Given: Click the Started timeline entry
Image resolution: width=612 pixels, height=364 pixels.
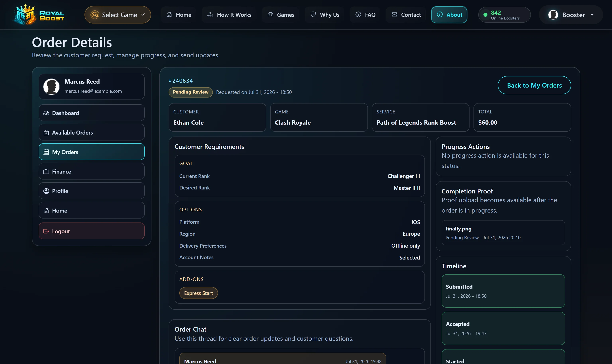Looking at the screenshot, I should click(x=503, y=357).
